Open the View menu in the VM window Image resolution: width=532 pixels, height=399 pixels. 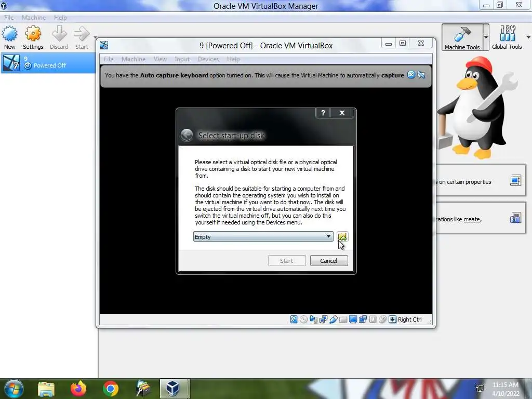(160, 59)
